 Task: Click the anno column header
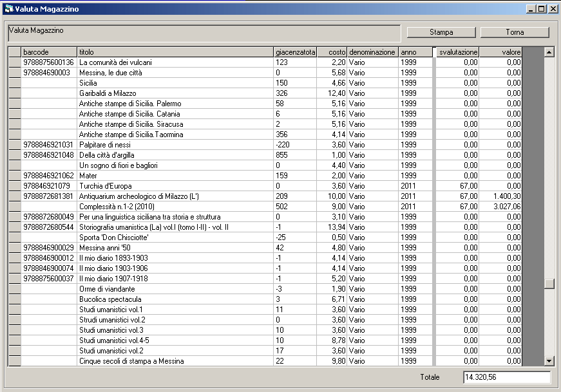[x=416, y=52]
